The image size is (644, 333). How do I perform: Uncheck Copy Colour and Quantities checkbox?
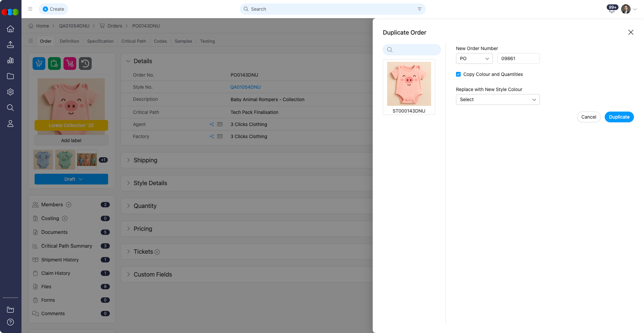tap(458, 74)
